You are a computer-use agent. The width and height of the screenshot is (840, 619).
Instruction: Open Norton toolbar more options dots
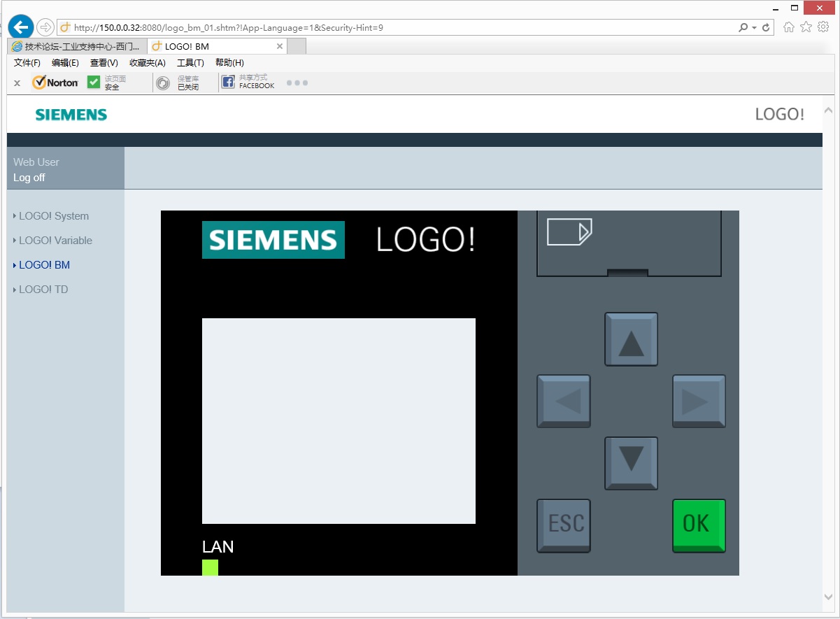[x=297, y=83]
